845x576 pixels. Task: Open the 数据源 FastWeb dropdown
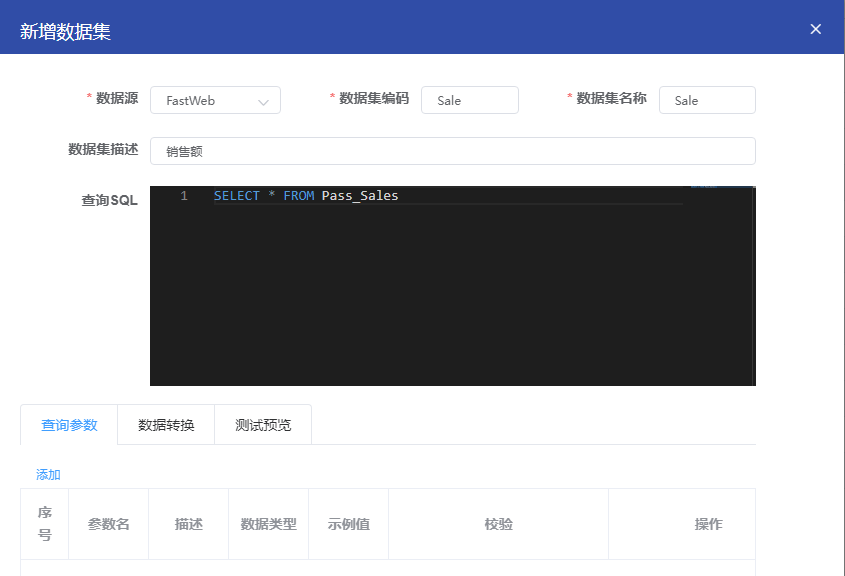(215, 100)
